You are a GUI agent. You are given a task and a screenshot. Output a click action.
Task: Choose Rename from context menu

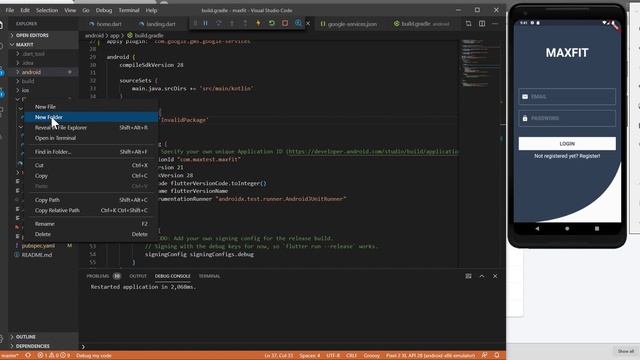coord(91,224)
